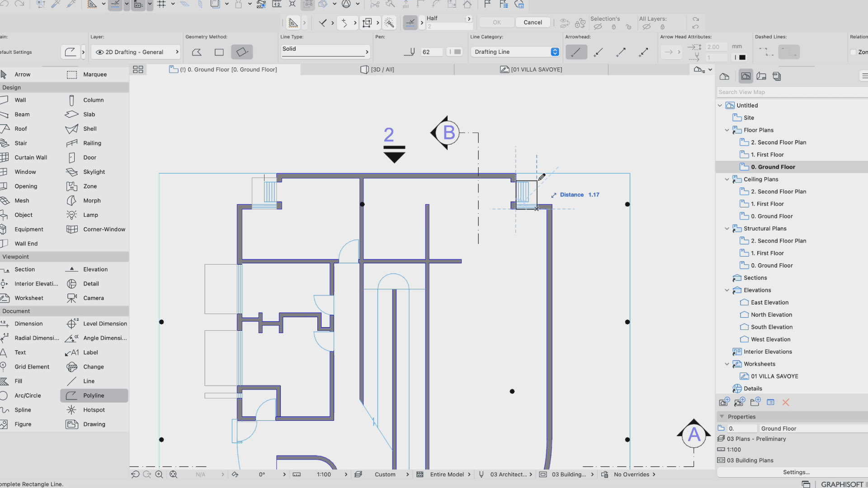The image size is (868, 488).
Task: Toggle the Zone relation checkbox
Action: [853, 52]
